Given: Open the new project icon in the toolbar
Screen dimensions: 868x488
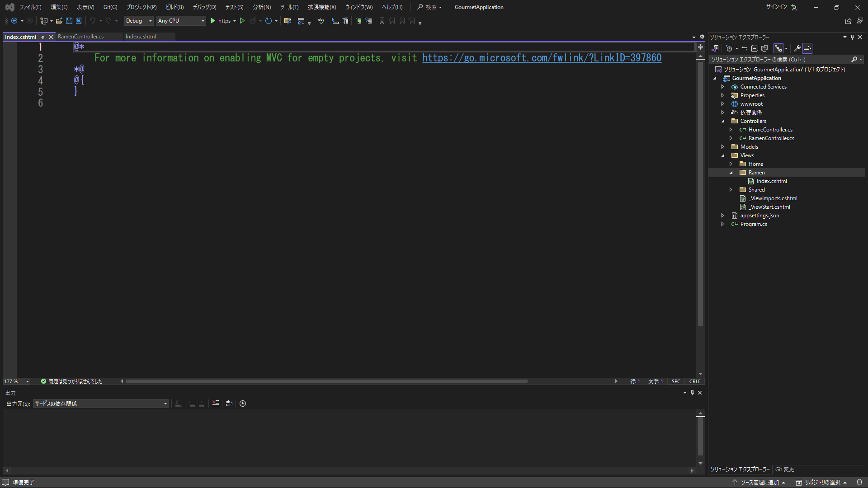Looking at the screenshot, I should [43, 21].
